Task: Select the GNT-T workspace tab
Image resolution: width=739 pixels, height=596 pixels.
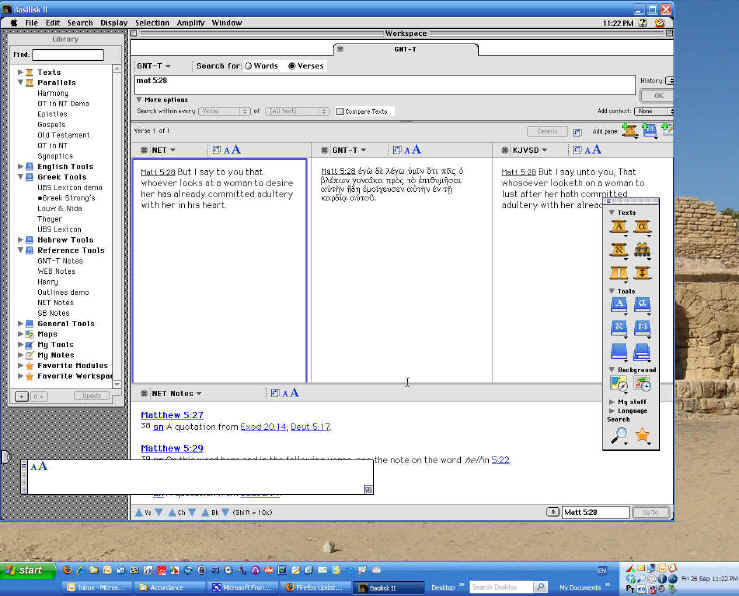Action: pyautogui.click(x=405, y=49)
